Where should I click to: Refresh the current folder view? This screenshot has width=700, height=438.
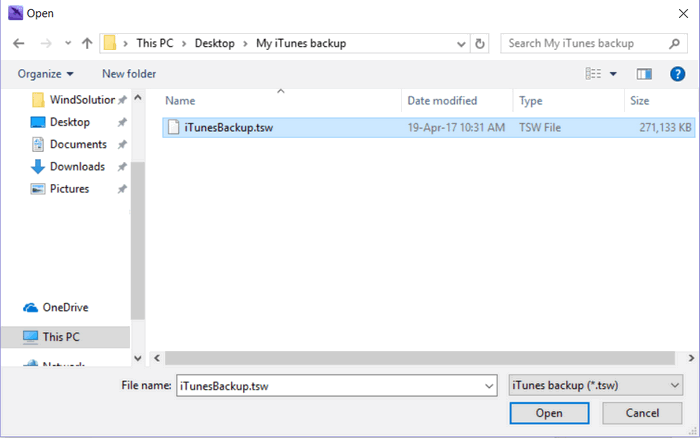point(480,44)
